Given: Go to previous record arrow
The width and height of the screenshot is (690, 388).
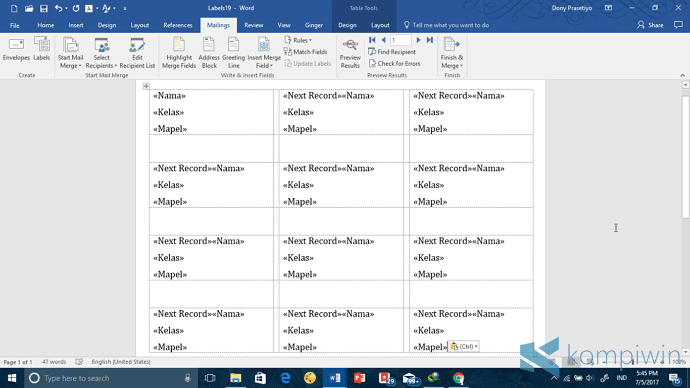Looking at the screenshot, I should [383, 40].
